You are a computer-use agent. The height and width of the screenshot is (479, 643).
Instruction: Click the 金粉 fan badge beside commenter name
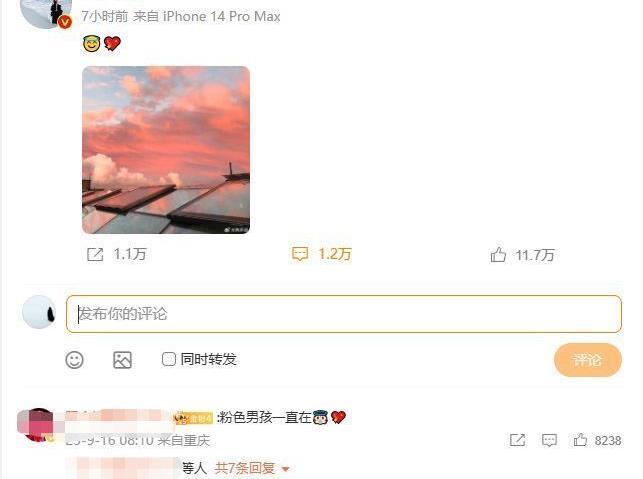tap(193, 418)
